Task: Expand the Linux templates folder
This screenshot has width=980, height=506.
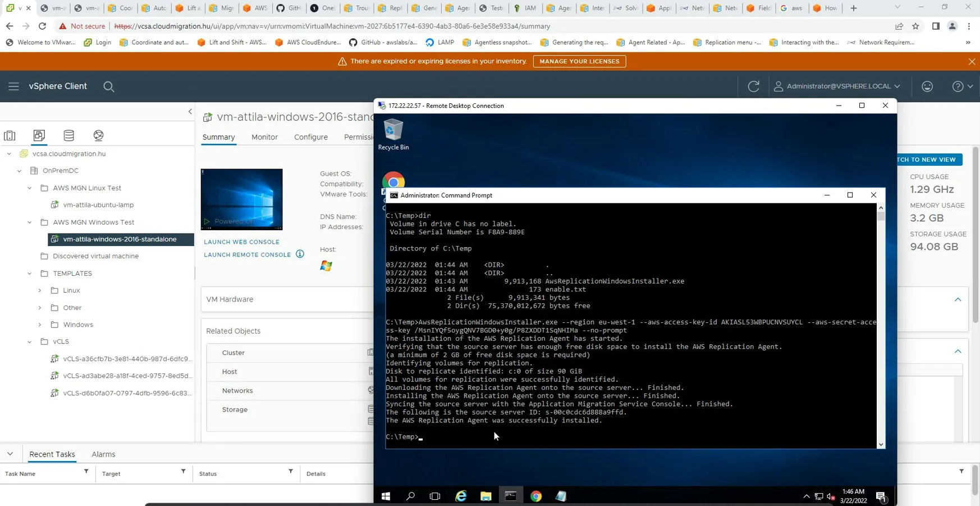Action: pyautogui.click(x=40, y=290)
